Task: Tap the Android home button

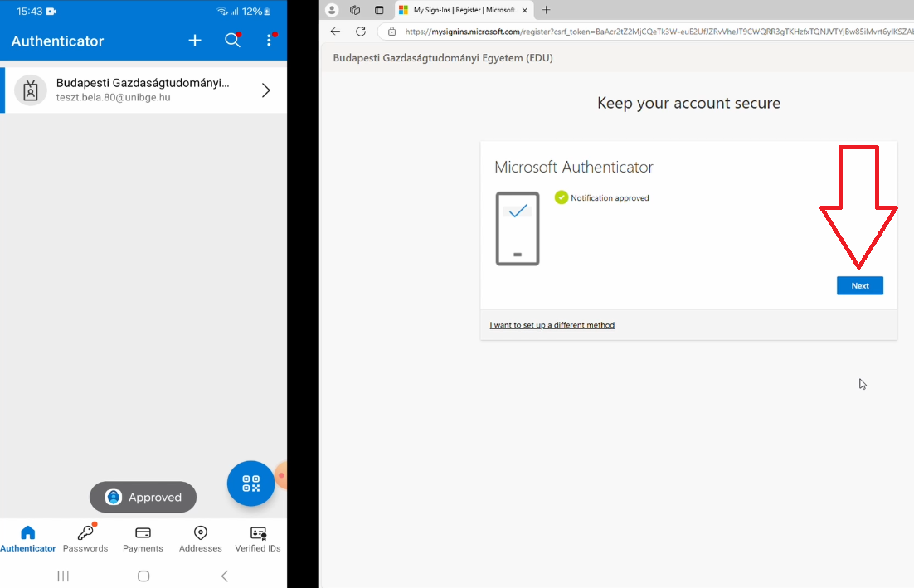Action: [x=143, y=576]
